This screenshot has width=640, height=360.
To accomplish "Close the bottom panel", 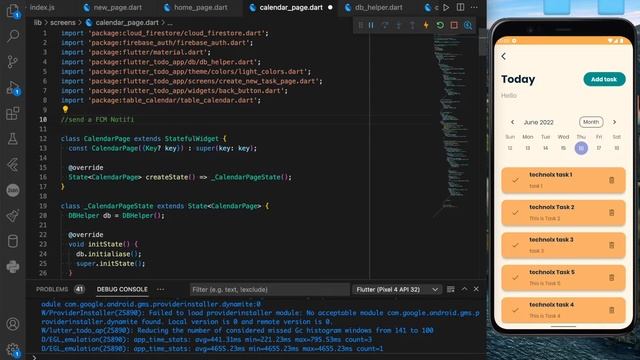I will pos(476,289).
